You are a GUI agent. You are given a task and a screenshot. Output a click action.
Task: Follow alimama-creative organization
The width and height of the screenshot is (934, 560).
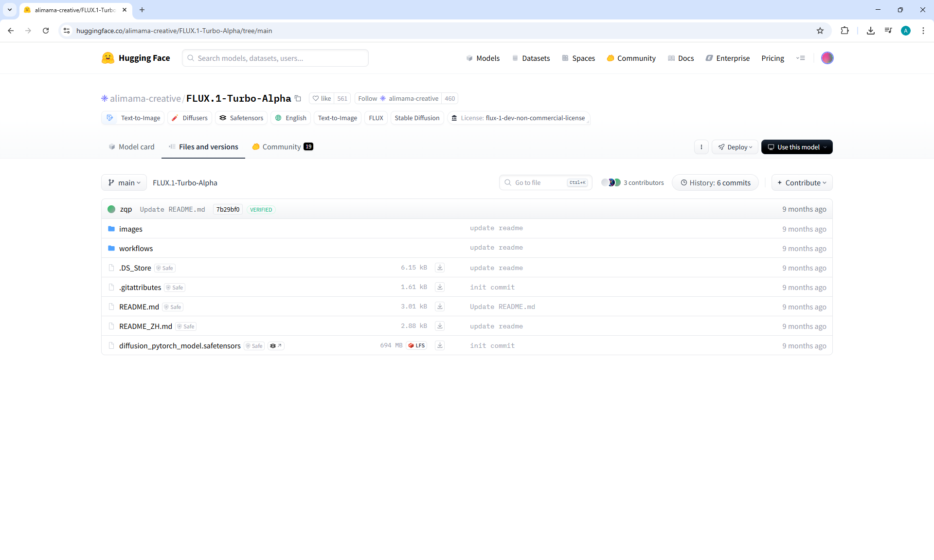[x=368, y=98]
